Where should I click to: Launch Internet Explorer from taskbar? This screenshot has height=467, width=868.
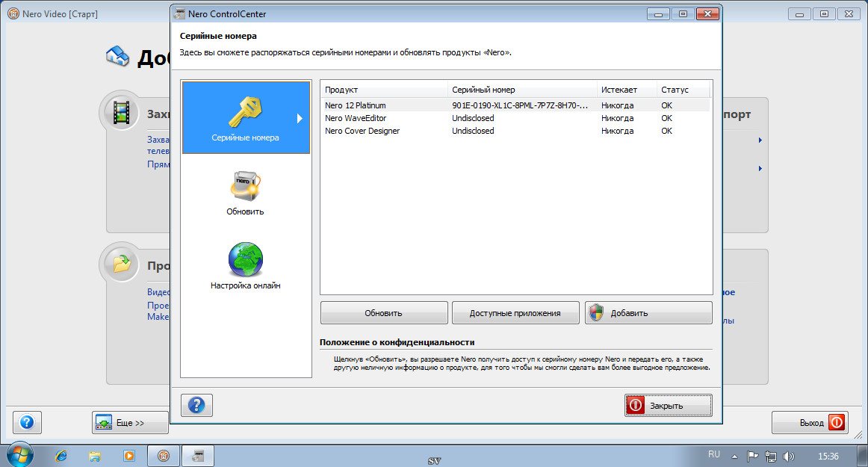coord(61,456)
